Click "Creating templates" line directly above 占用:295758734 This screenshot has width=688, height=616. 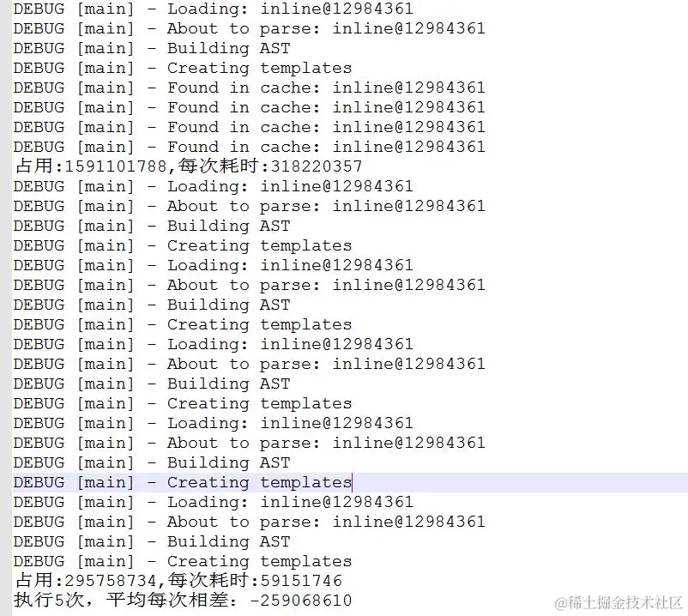click(183, 562)
